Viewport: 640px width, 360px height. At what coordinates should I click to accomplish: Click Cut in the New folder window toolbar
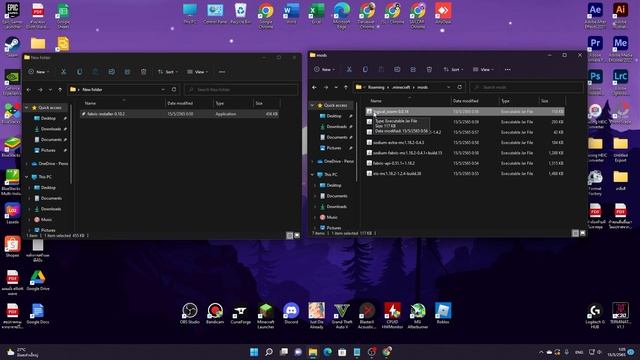click(x=64, y=72)
